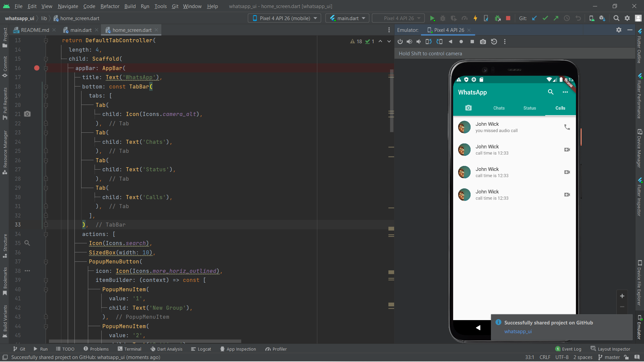The image size is (644, 362).
Task: Stop the running app red square
Action: click(x=508, y=18)
